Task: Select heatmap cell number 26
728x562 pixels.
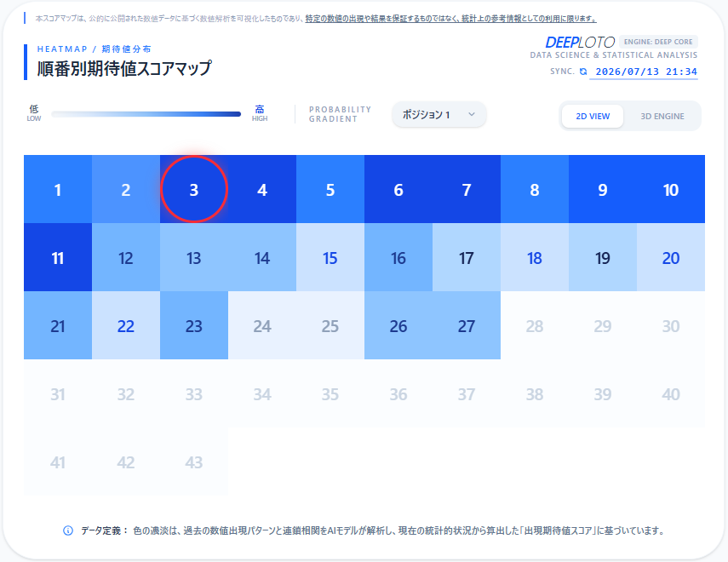Action: click(398, 325)
